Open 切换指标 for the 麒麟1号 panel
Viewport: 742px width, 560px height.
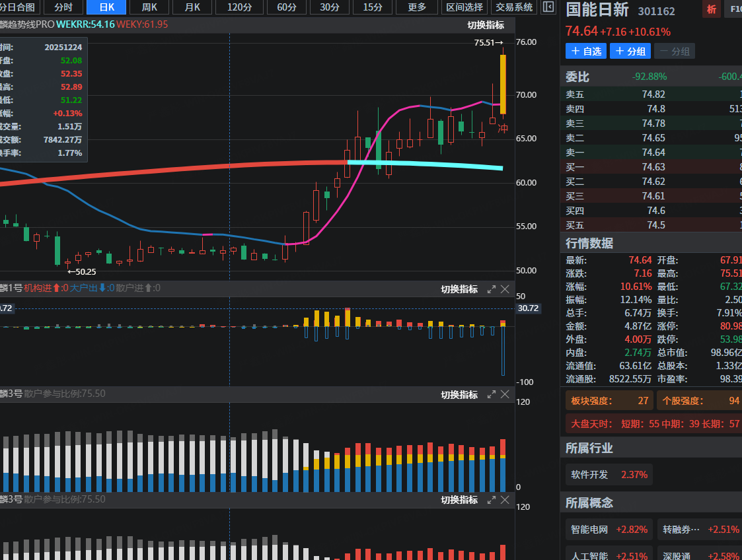tap(459, 289)
